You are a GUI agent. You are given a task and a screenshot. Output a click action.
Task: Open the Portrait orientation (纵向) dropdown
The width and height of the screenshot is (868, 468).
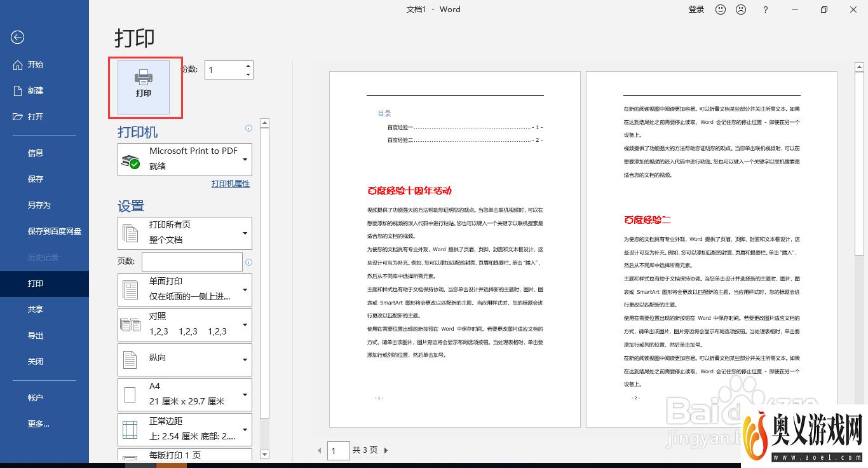[x=185, y=359]
